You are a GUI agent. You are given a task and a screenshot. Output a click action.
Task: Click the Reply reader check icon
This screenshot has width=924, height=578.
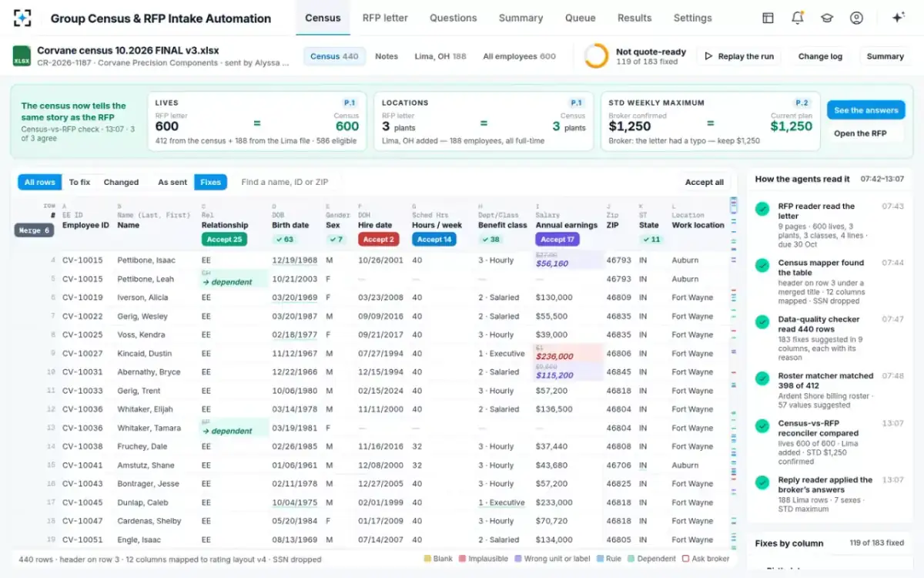point(762,482)
